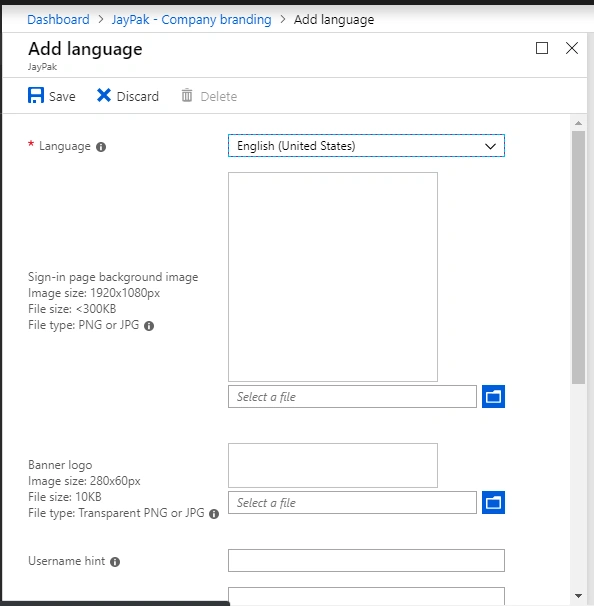The image size is (594, 606).
Task: Click the Language dropdown chevron arrow
Action: tap(490, 146)
